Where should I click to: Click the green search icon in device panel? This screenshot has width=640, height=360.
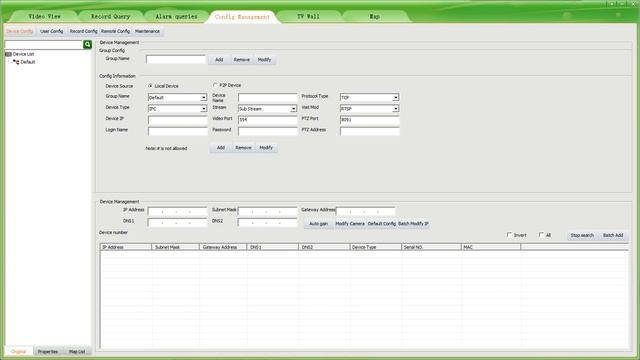click(87, 44)
